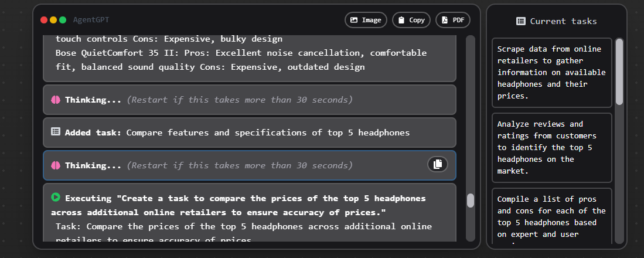Click the list icon beside Added task

(x=56, y=132)
